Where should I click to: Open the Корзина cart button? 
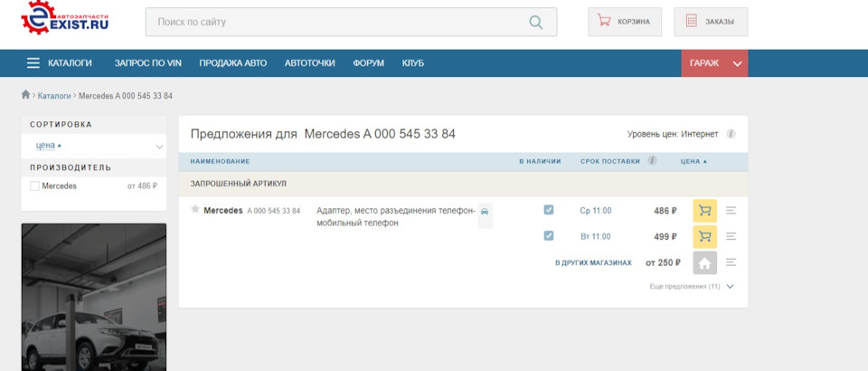(625, 22)
